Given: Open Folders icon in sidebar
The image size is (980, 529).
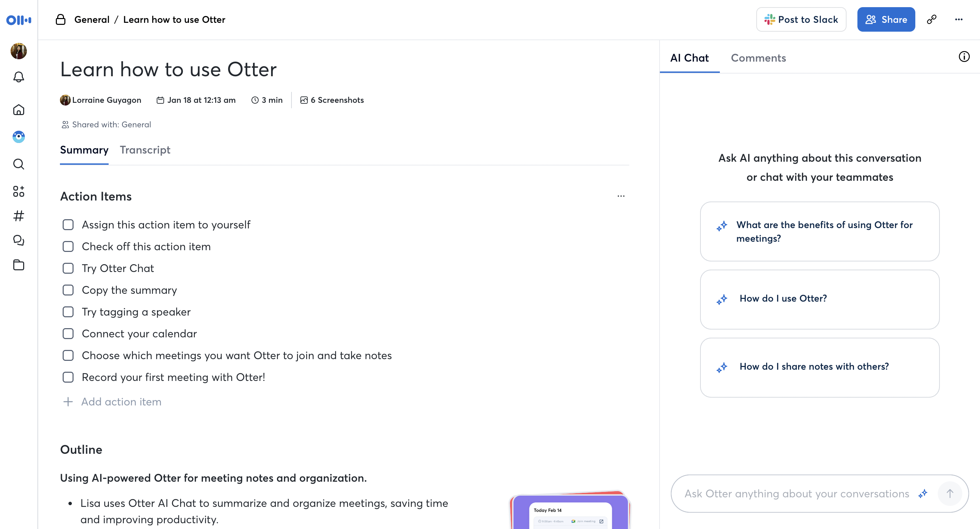Looking at the screenshot, I should tap(19, 265).
